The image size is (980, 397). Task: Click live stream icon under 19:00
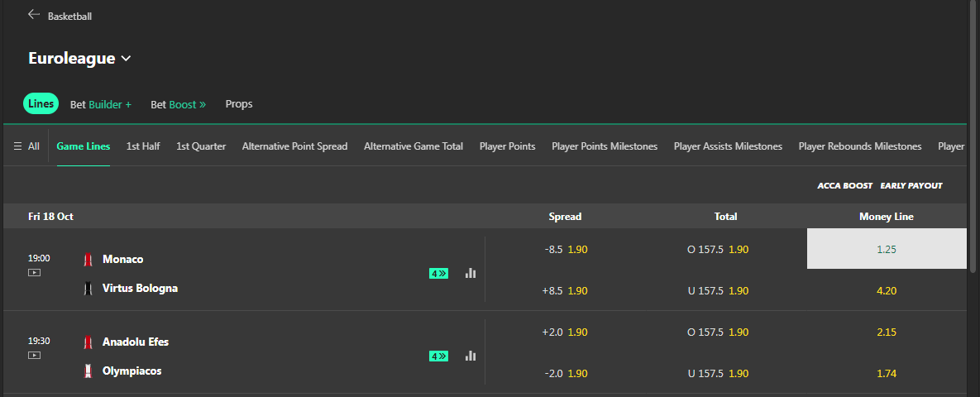point(34,272)
